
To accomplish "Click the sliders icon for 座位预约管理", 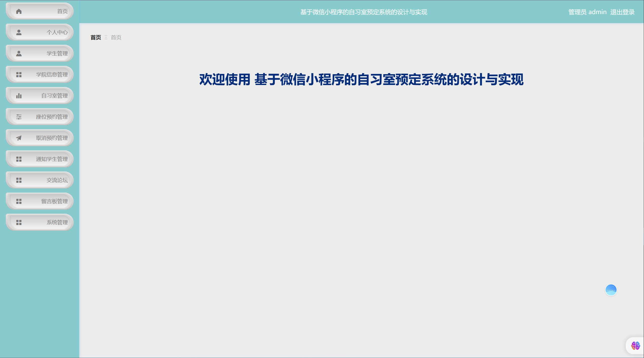I will click(x=19, y=117).
